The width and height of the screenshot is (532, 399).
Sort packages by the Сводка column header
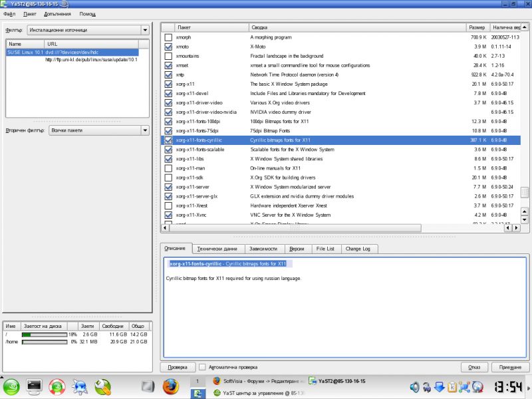pos(358,27)
